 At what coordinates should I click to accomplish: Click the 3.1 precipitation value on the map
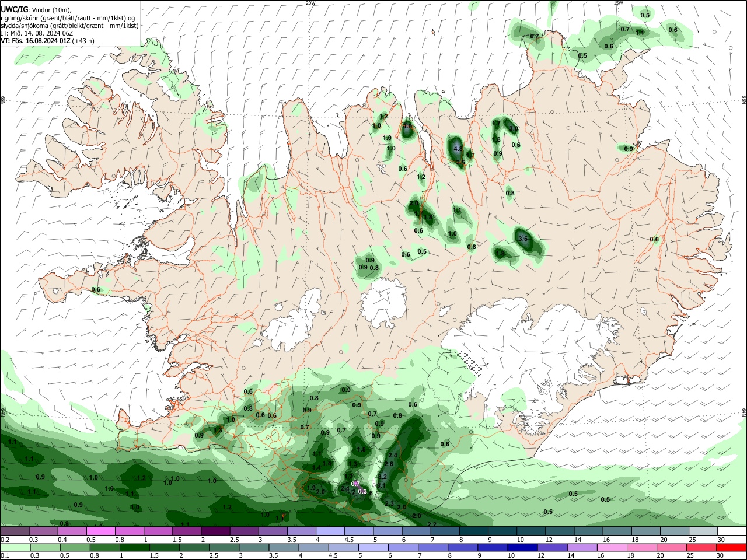coord(382,485)
